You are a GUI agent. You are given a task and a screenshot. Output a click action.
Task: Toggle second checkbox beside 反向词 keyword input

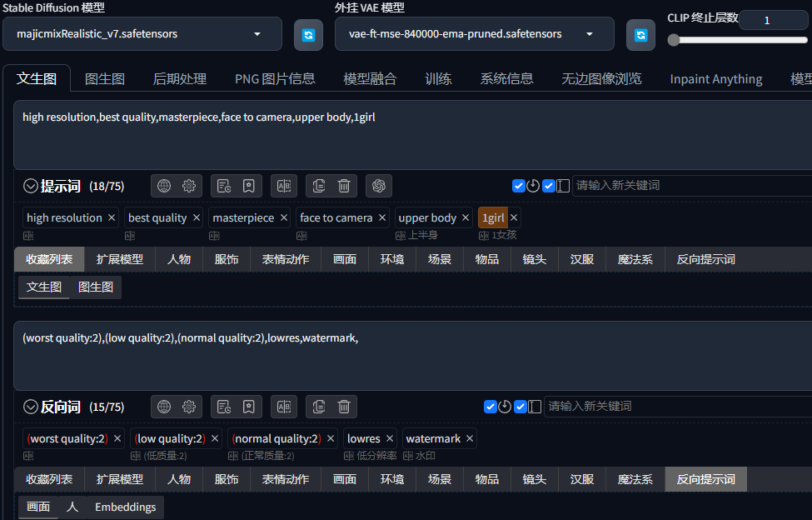click(x=521, y=407)
